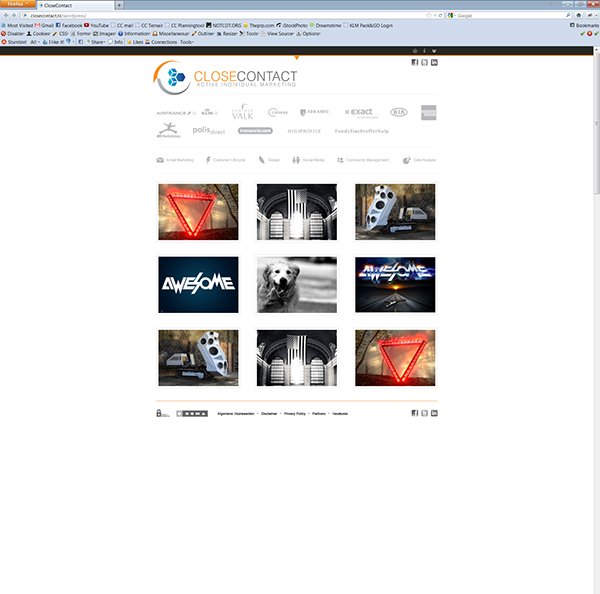This screenshot has height=594, width=600.
Task: Click the KIA client logo
Action: [399, 112]
